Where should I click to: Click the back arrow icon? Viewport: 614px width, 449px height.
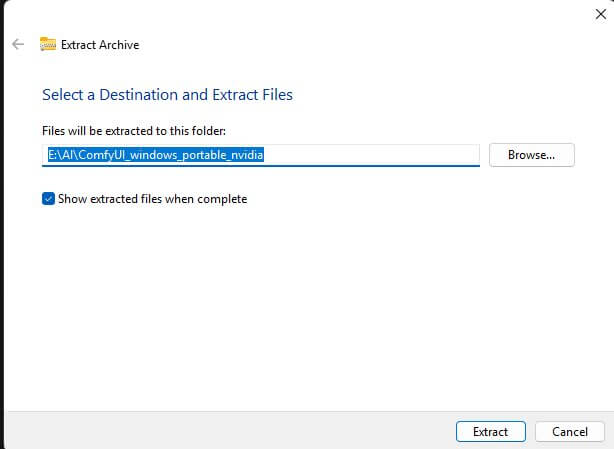(x=18, y=44)
